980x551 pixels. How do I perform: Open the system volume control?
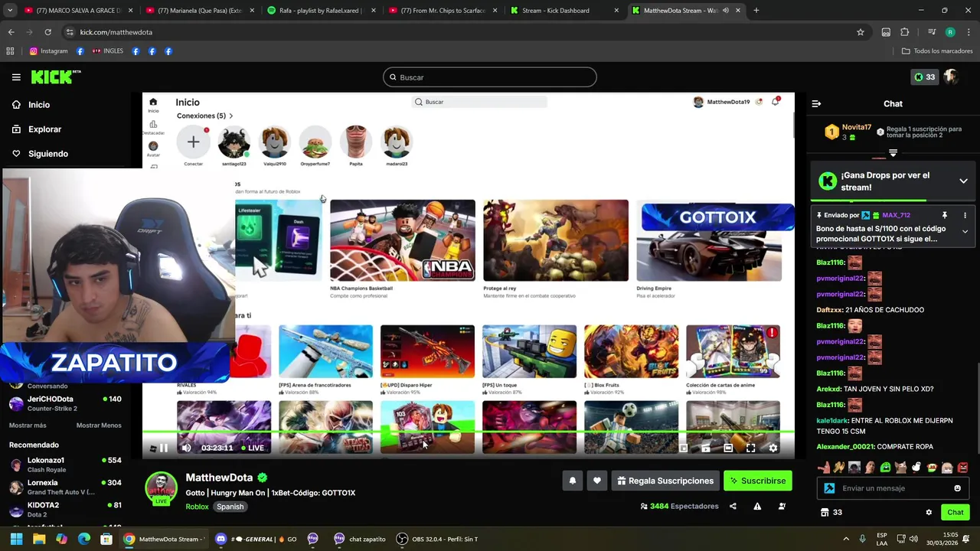pyautogui.click(x=914, y=539)
